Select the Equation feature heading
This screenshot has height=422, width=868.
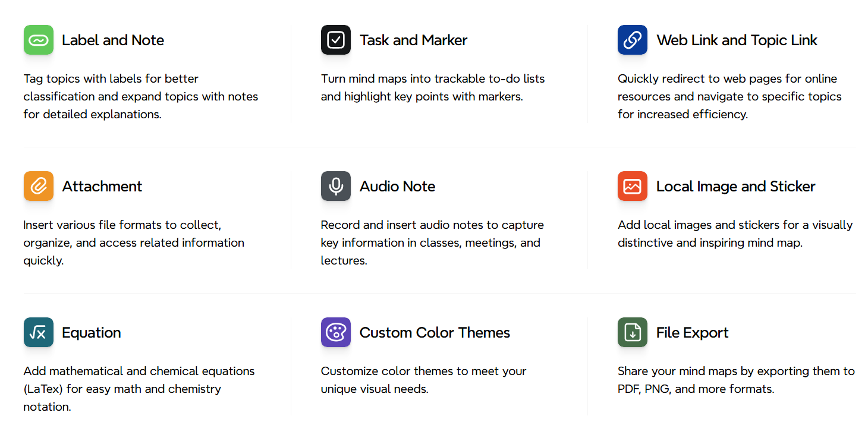92,333
